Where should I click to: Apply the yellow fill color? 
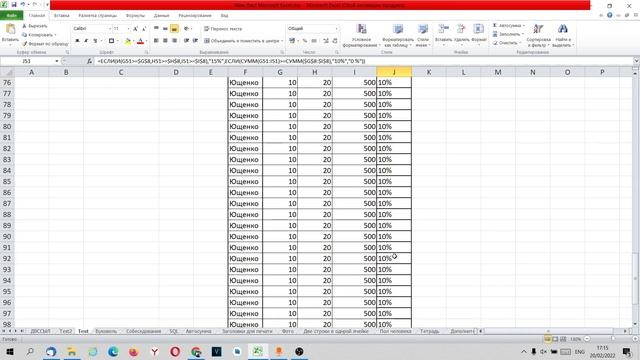coord(128,41)
